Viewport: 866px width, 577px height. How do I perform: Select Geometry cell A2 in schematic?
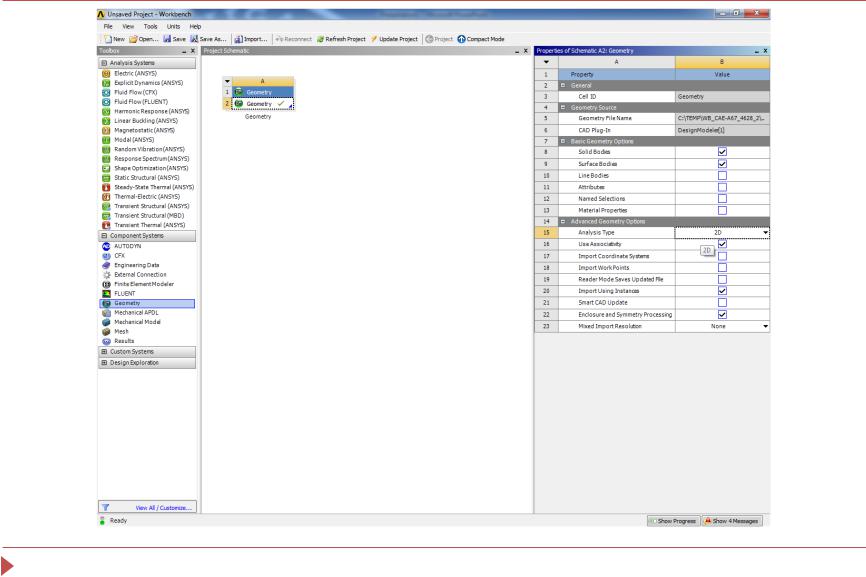point(263,104)
